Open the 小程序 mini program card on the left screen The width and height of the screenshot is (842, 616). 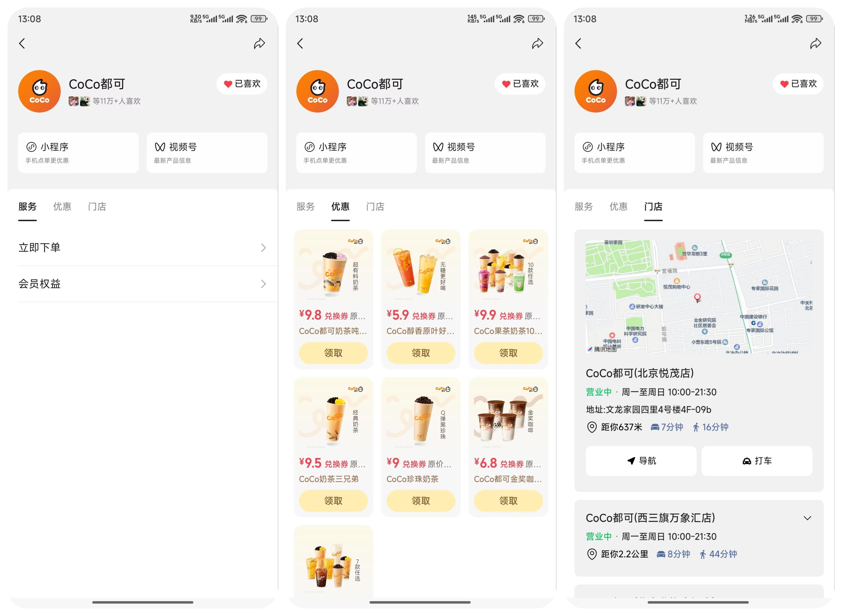pyautogui.click(x=78, y=153)
